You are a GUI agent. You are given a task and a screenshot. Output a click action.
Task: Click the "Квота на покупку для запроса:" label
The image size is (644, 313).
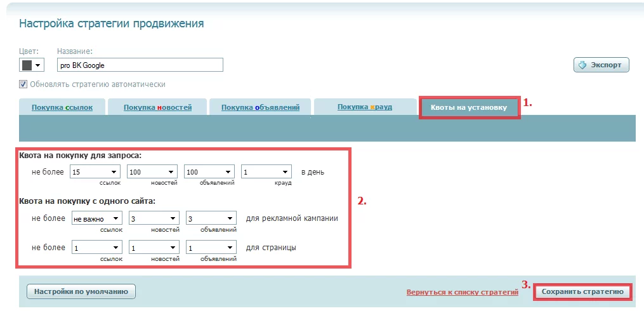pos(81,156)
